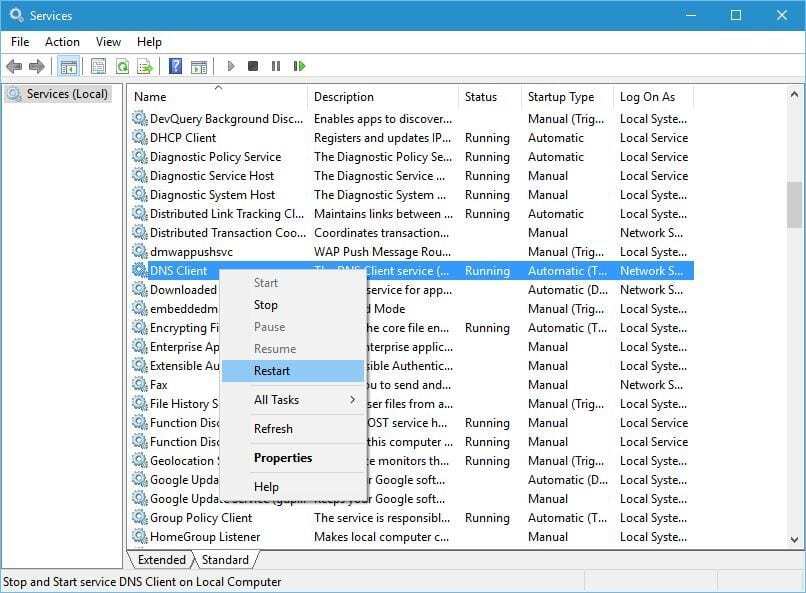Screen dimensions: 806x593
Task: Choose Stop in the context menu
Action: [x=293, y=305]
